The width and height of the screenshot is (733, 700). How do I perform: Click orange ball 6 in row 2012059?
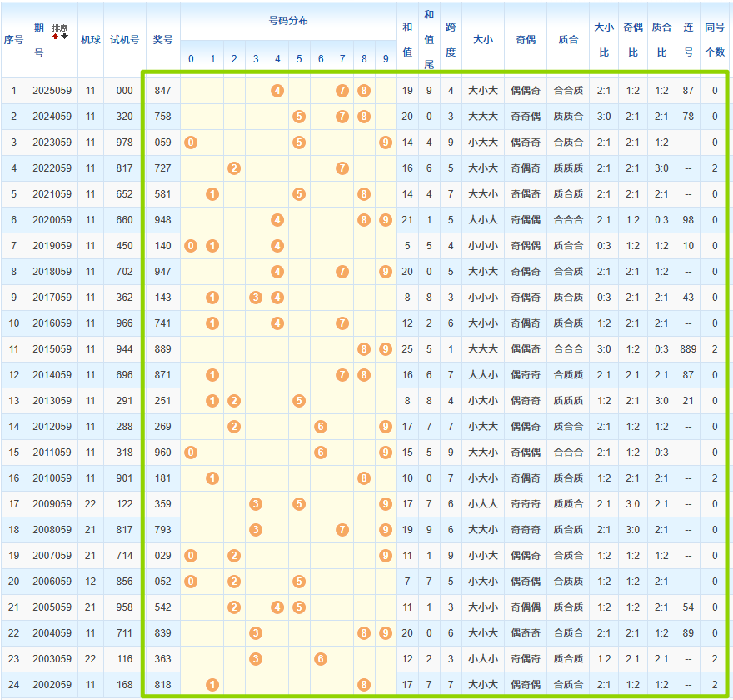(x=321, y=427)
